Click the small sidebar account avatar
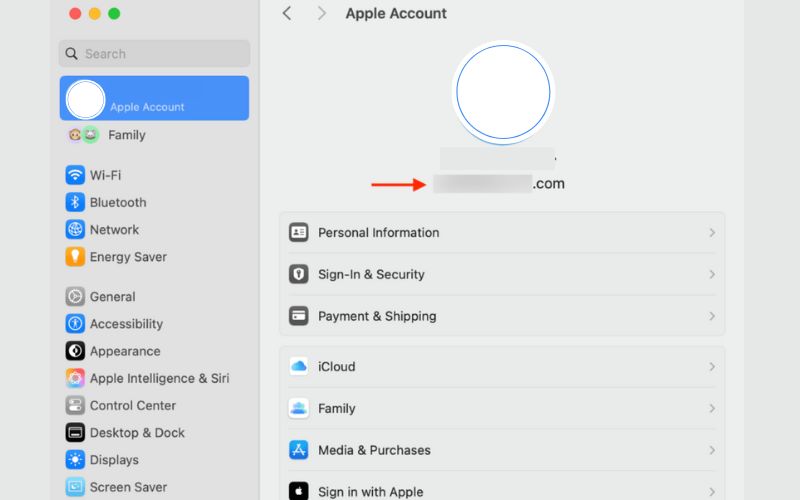Image resolution: width=800 pixels, height=500 pixels. 85,99
